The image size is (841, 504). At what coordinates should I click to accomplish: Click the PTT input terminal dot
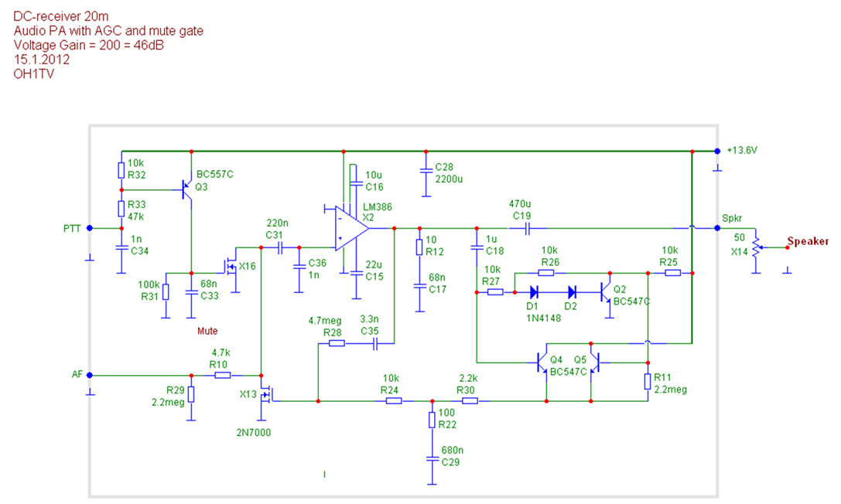point(90,228)
